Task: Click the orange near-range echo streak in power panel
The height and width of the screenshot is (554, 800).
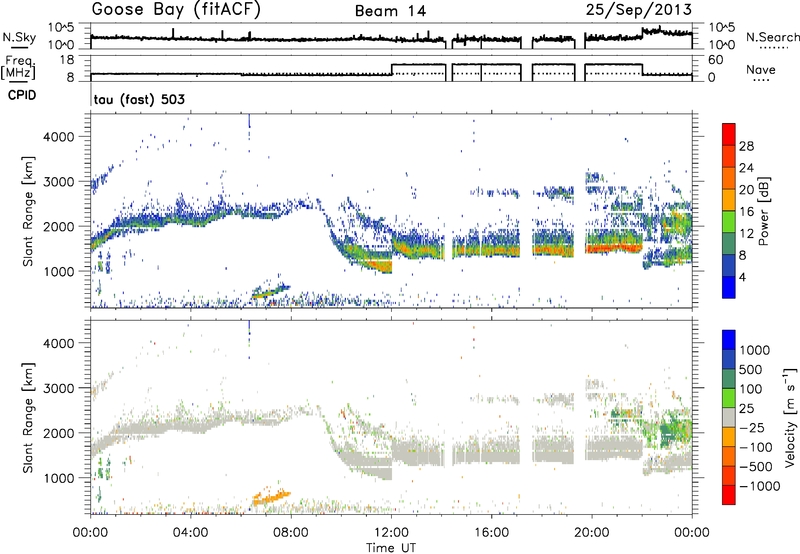Action: (270, 292)
